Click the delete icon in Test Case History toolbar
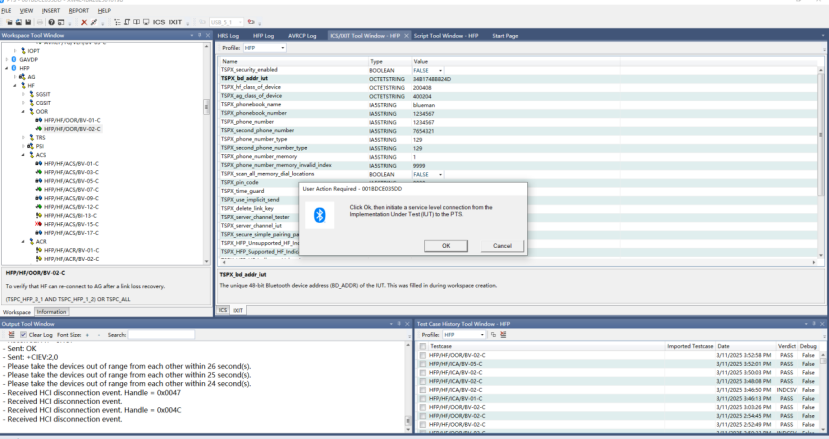This screenshot has height=439, width=829. 503,335
